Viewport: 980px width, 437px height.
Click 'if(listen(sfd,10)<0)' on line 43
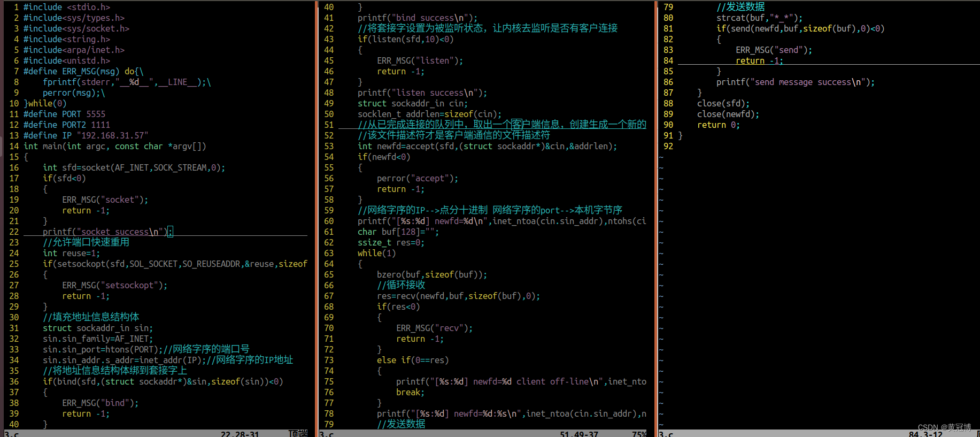point(406,39)
